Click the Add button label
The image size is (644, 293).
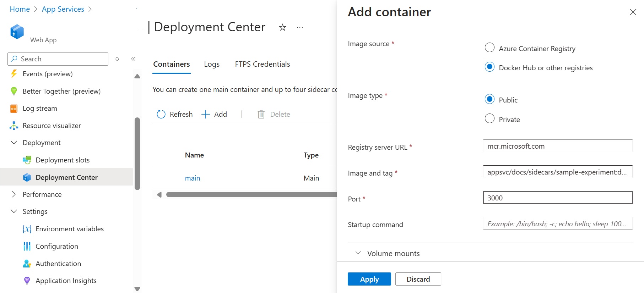click(221, 114)
